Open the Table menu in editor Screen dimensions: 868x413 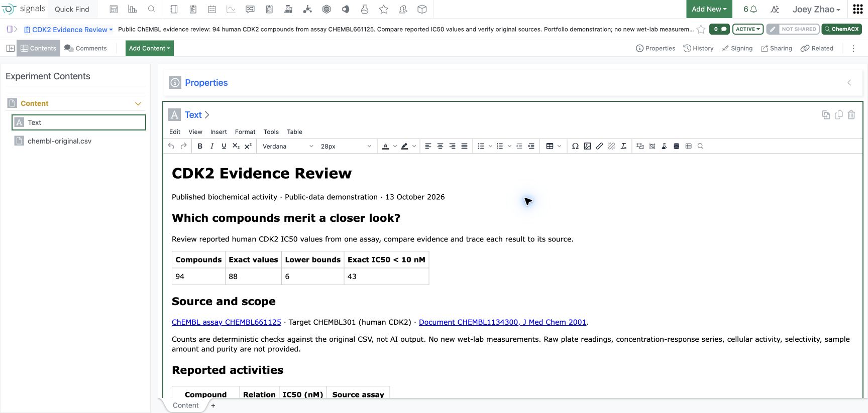pyautogui.click(x=294, y=132)
